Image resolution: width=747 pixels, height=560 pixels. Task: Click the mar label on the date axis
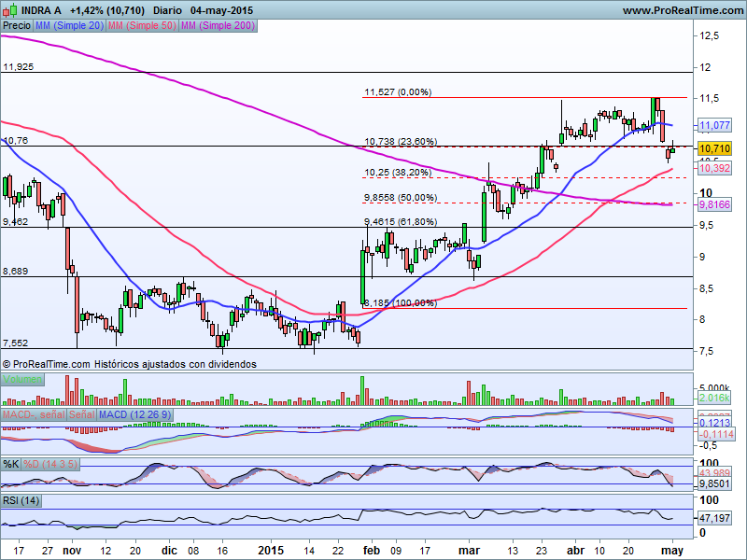pyautogui.click(x=470, y=551)
